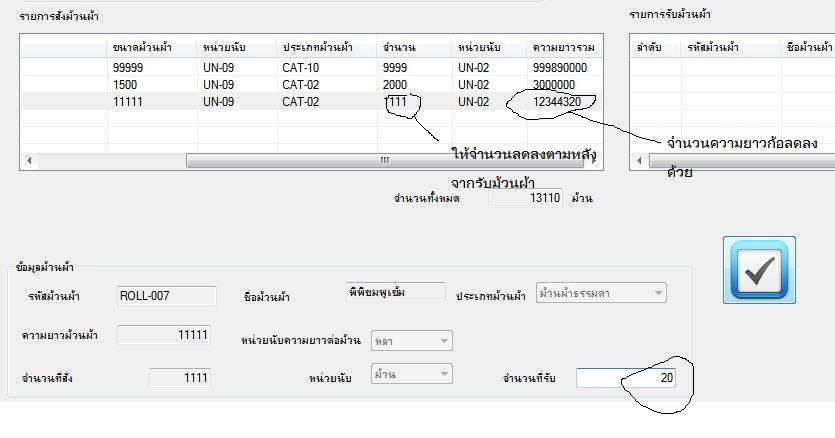The height and width of the screenshot is (438, 835).
Task: Click the จำนวนทั้งหมด field 13110
Action: pyautogui.click(x=526, y=198)
